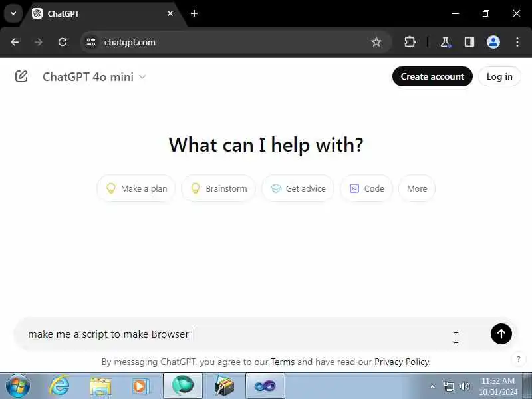Go forward in browser history

pyautogui.click(x=39, y=42)
